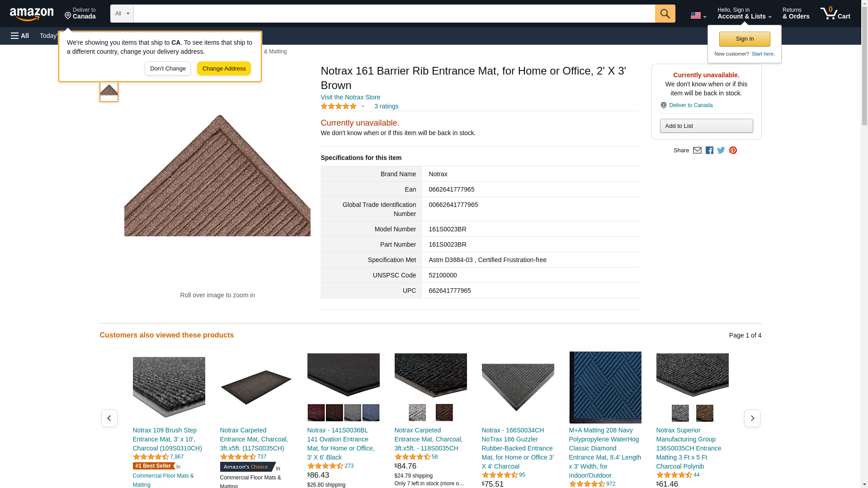Screen dimensions: 868x488
Task: Expand star rating breakdown chevron
Action: (363, 107)
